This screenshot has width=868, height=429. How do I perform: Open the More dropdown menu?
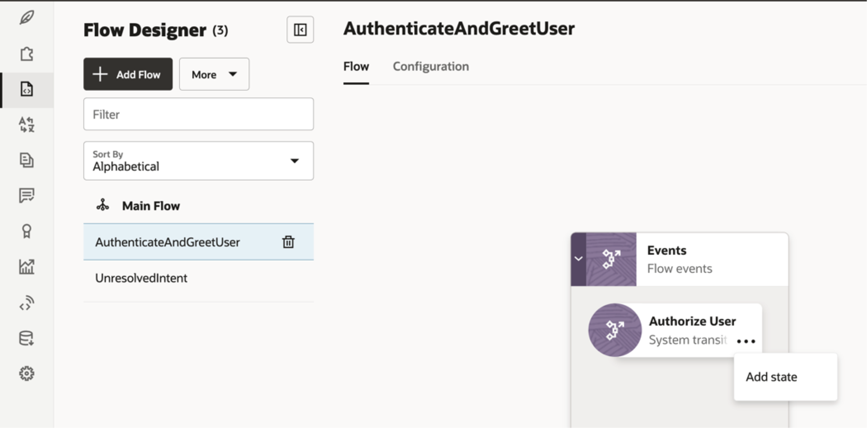[x=214, y=74]
